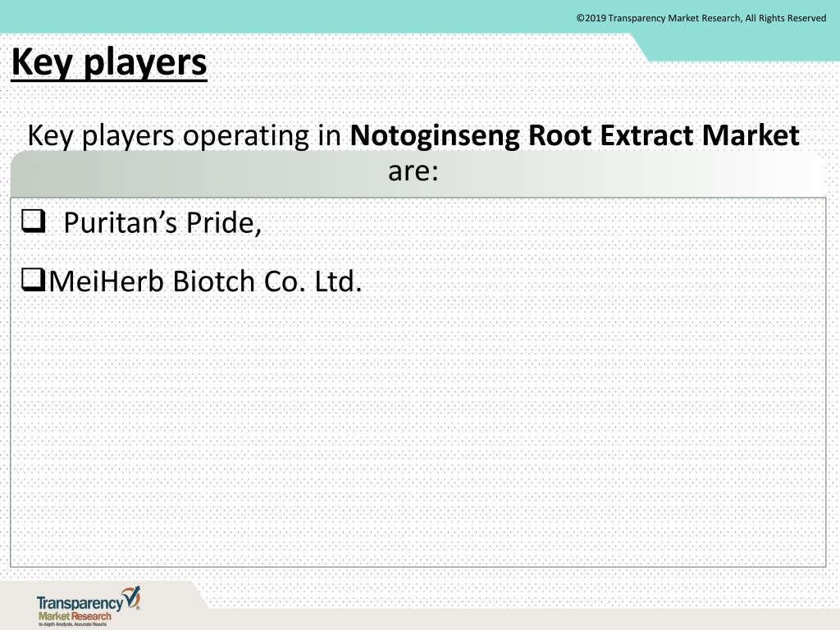Click the copyright notice text
The width and height of the screenshot is (840, 630).
[x=701, y=18]
